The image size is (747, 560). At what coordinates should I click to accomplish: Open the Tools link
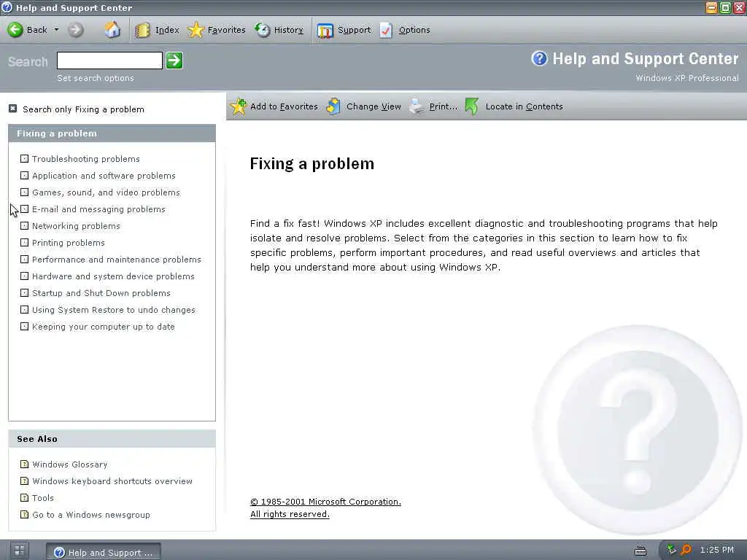(x=43, y=497)
